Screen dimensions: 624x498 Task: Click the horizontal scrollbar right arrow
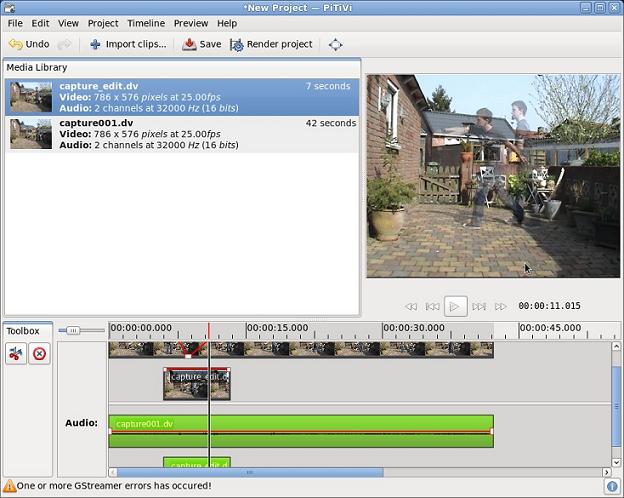606,472
